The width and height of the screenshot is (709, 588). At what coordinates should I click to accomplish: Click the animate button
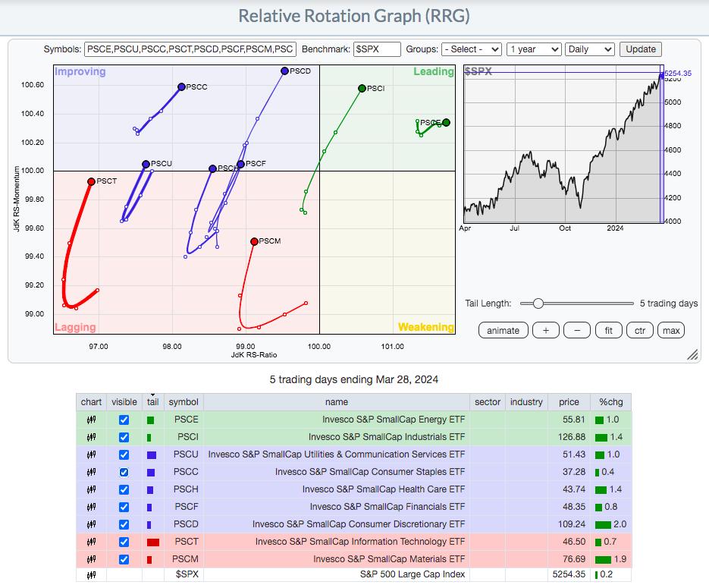[x=503, y=330]
